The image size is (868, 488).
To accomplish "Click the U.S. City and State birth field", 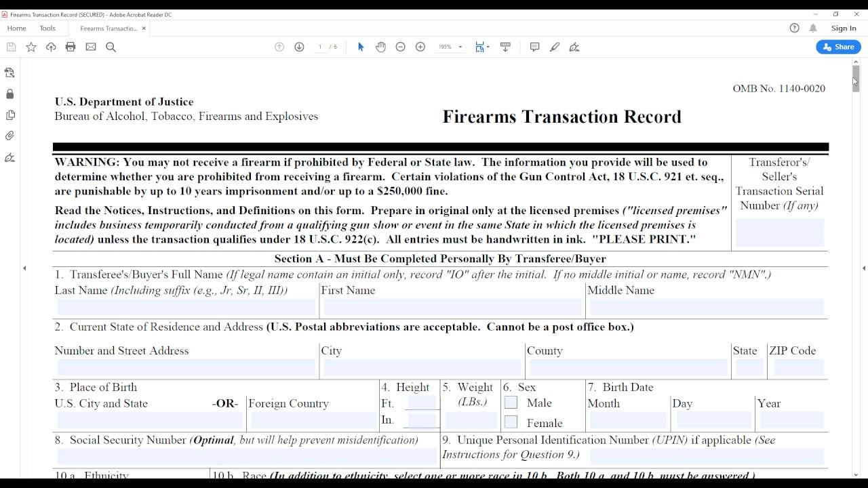I will point(150,420).
